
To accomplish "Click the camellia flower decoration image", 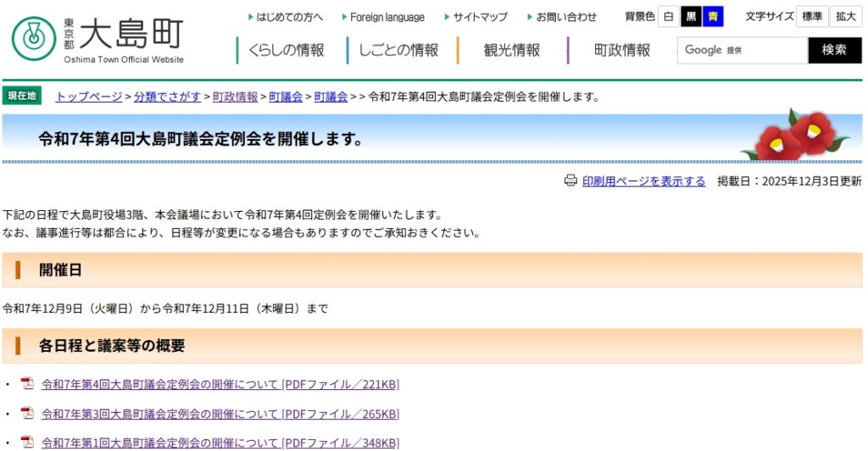I will click(795, 136).
